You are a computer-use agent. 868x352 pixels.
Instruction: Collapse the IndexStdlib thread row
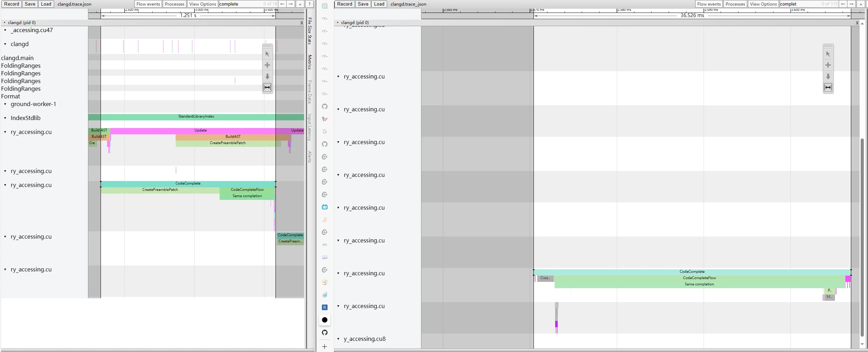(5, 118)
